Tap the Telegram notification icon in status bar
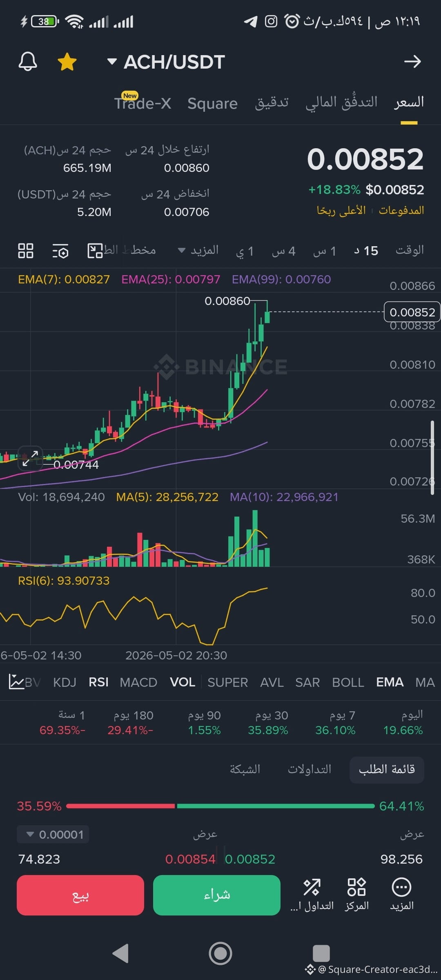Viewport: 441px width, 980px height. pos(251,21)
